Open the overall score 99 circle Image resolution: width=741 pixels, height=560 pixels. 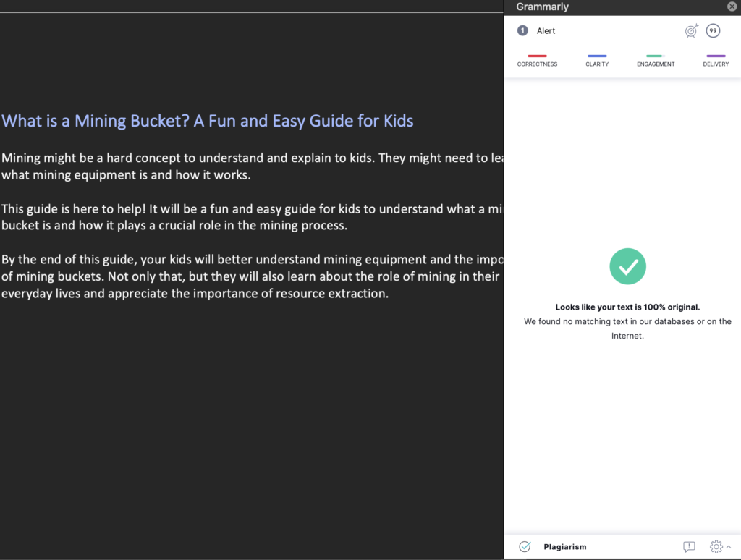click(713, 30)
